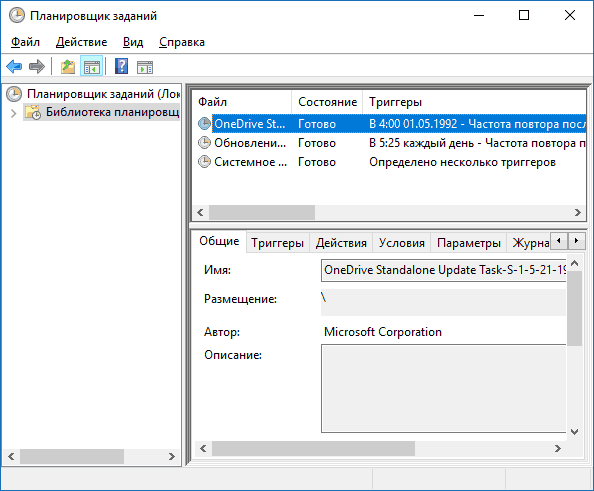This screenshot has width=594, height=491.
Task: Select the OneDrive St... task row
Action: pyautogui.click(x=392, y=124)
